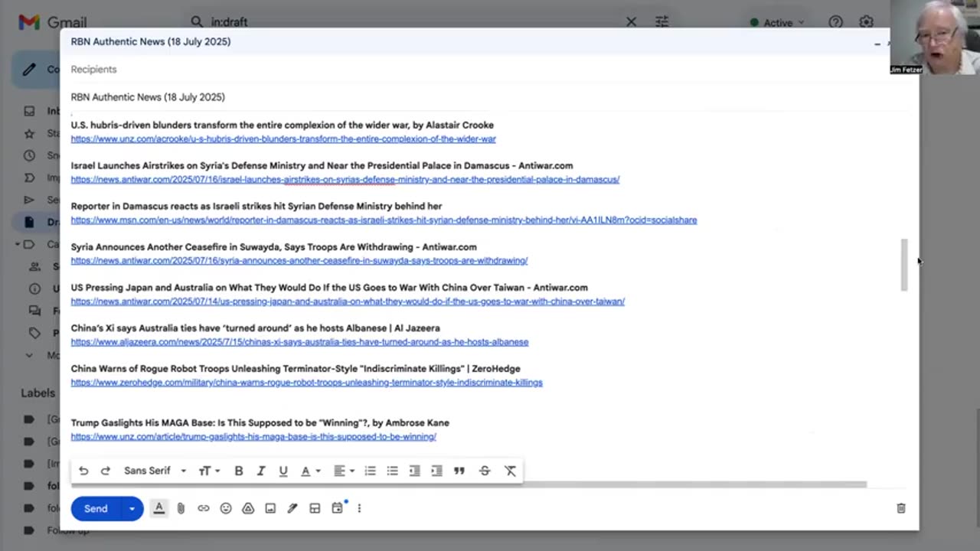Screen dimensions: 980x551
Task: Decrease indent of text
Action: click(x=414, y=471)
